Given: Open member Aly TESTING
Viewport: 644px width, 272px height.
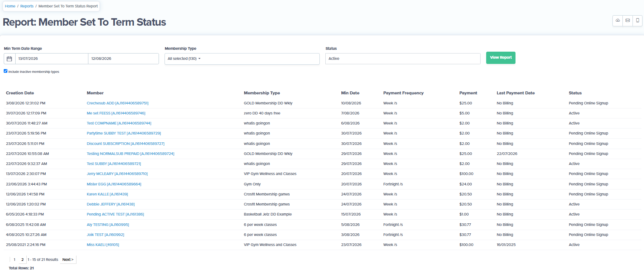Looking at the screenshot, I should [x=108, y=225].
